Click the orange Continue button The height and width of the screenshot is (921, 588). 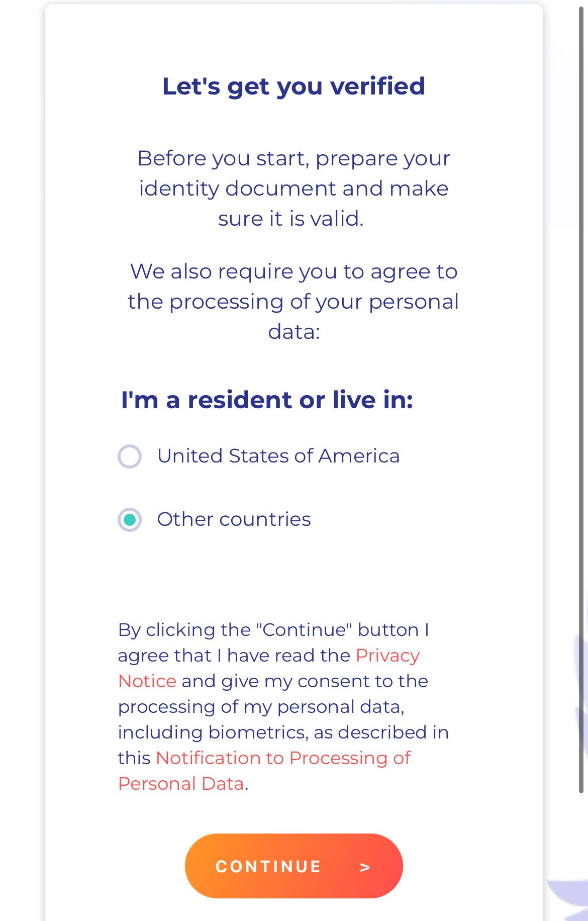click(294, 866)
